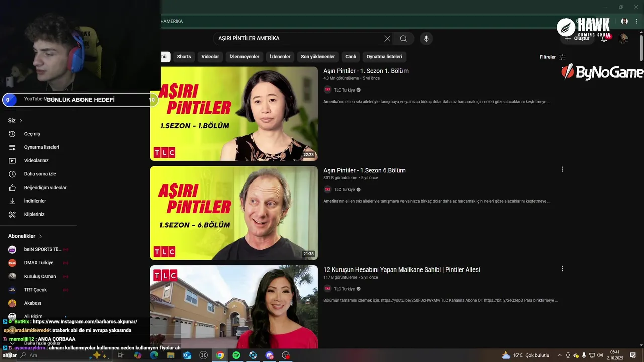Viewport: 644px width, 362px height.
Task: Expand the Siz section chevron
Action: tap(21, 121)
